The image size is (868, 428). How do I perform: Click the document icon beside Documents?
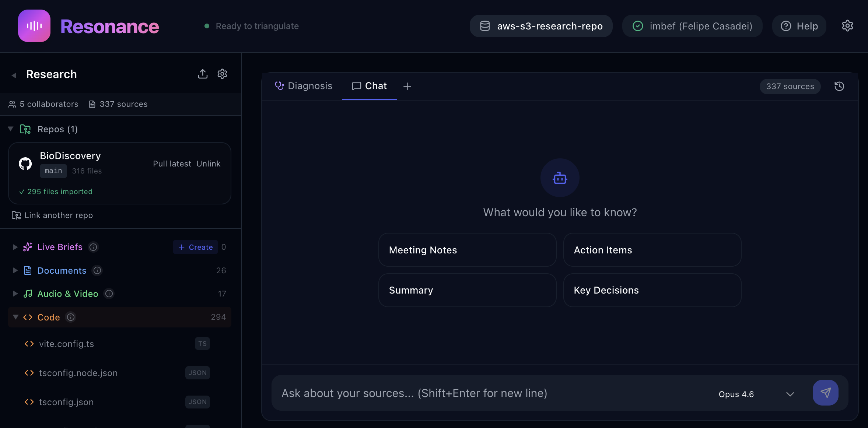point(28,271)
